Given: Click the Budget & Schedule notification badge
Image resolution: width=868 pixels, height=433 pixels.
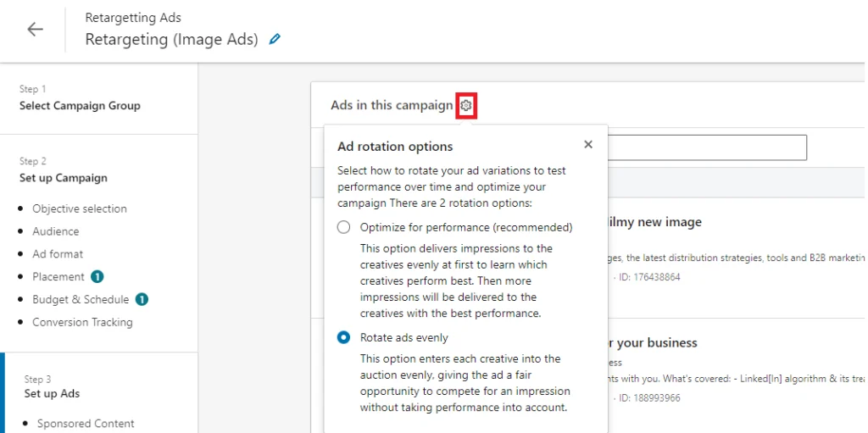Looking at the screenshot, I should [x=142, y=299].
